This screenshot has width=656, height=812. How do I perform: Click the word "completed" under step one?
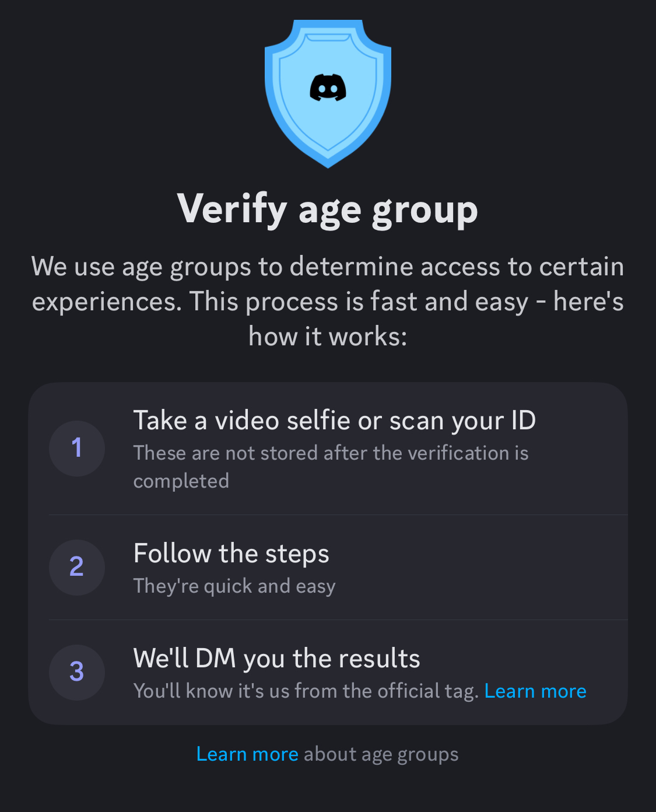pos(181,481)
